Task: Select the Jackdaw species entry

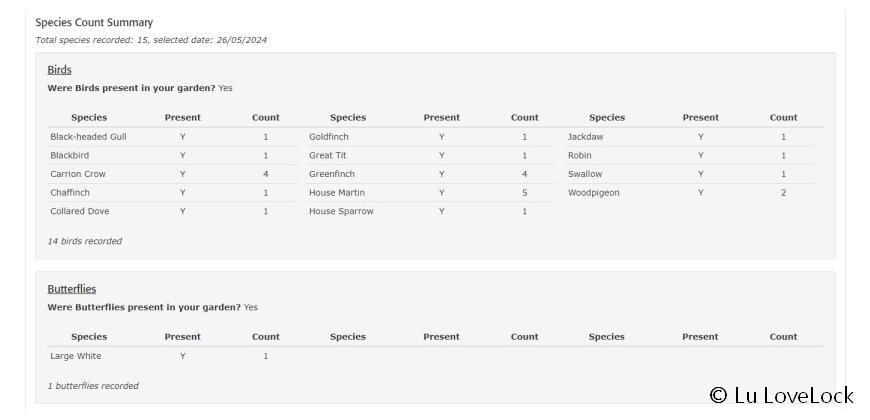Action: (585, 137)
